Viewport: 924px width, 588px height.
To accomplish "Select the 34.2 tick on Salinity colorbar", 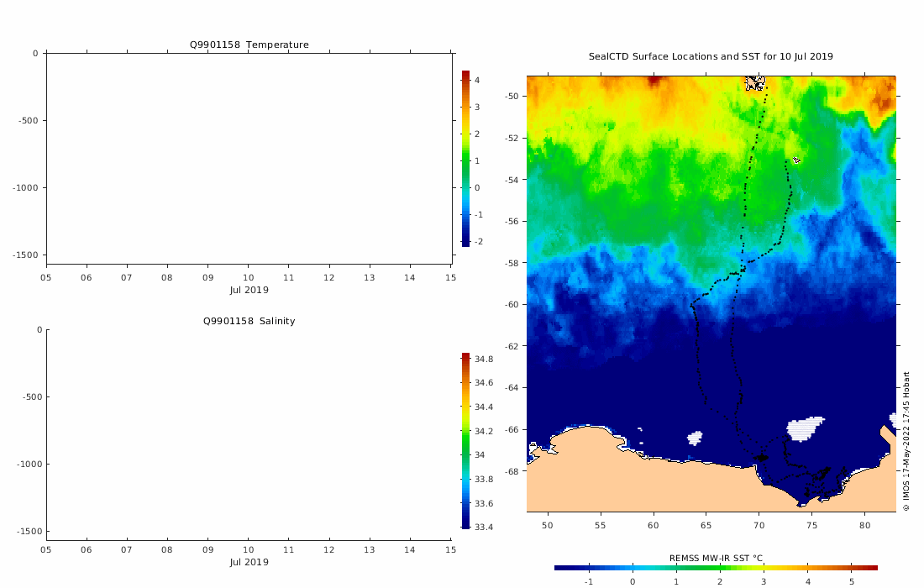I will [x=484, y=431].
